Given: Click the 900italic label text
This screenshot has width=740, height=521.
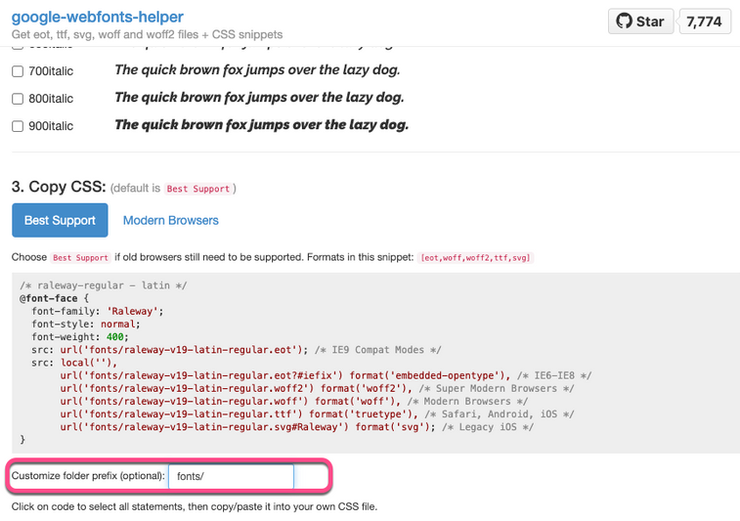Looking at the screenshot, I should 50,126.
